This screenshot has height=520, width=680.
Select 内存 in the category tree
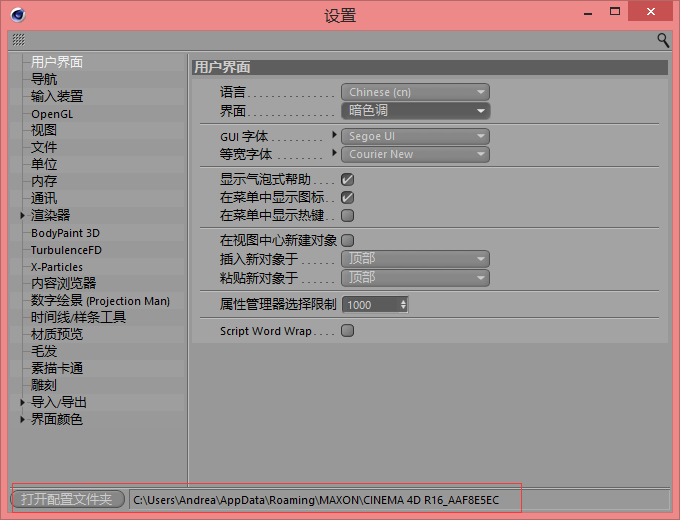(44, 181)
